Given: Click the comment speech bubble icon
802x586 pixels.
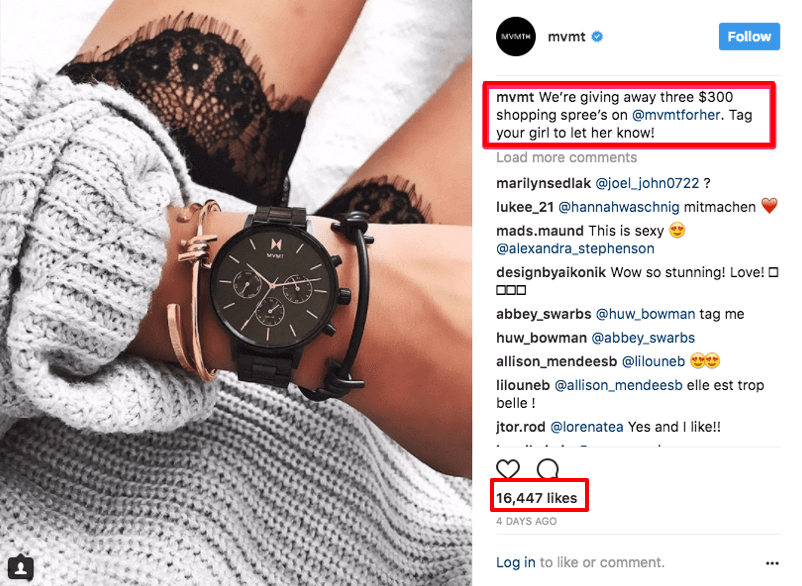Looking at the screenshot, I should (x=548, y=468).
